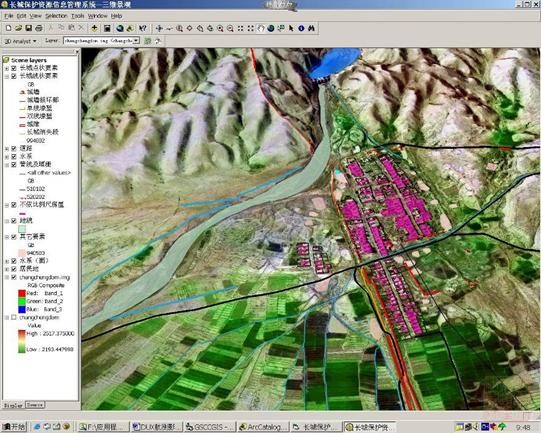Viewport: 541px width, 433px height.
Task: Expand the 水系 layer node
Action: click(7, 157)
